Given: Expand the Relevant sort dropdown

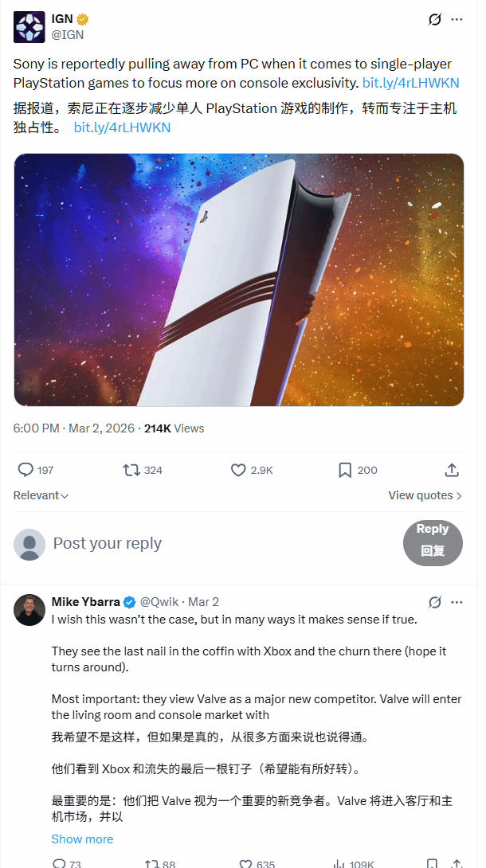Looking at the screenshot, I should click(x=41, y=495).
